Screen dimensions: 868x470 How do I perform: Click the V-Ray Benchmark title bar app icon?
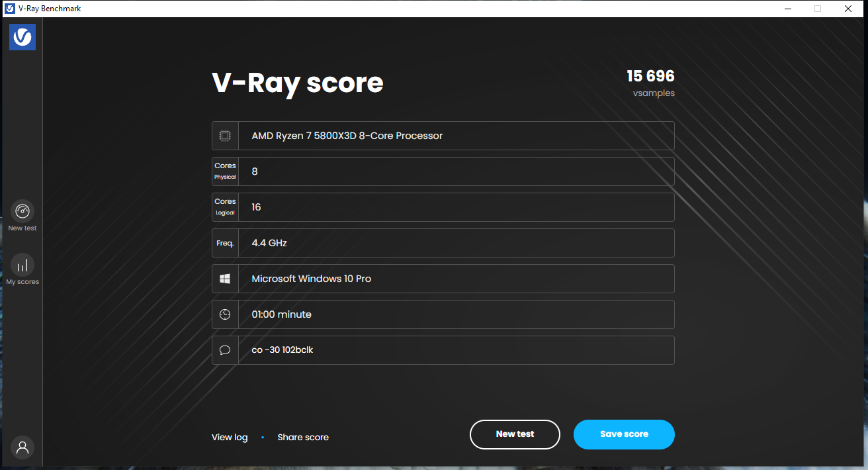(x=10, y=9)
